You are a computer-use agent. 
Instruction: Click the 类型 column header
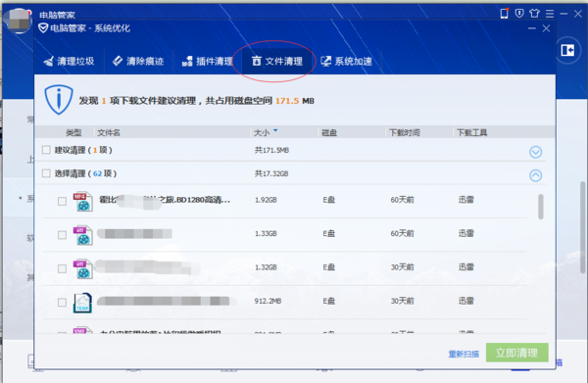(x=73, y=132)
